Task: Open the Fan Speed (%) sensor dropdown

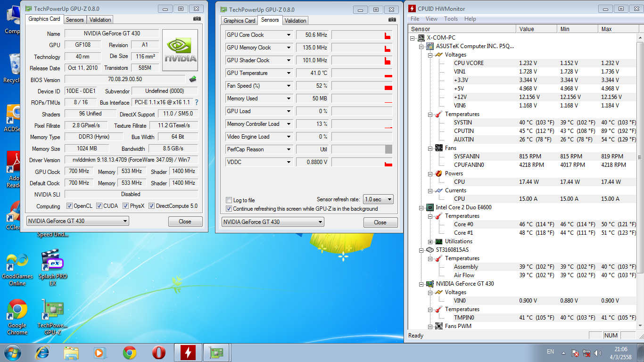Action: pos(289,86)
